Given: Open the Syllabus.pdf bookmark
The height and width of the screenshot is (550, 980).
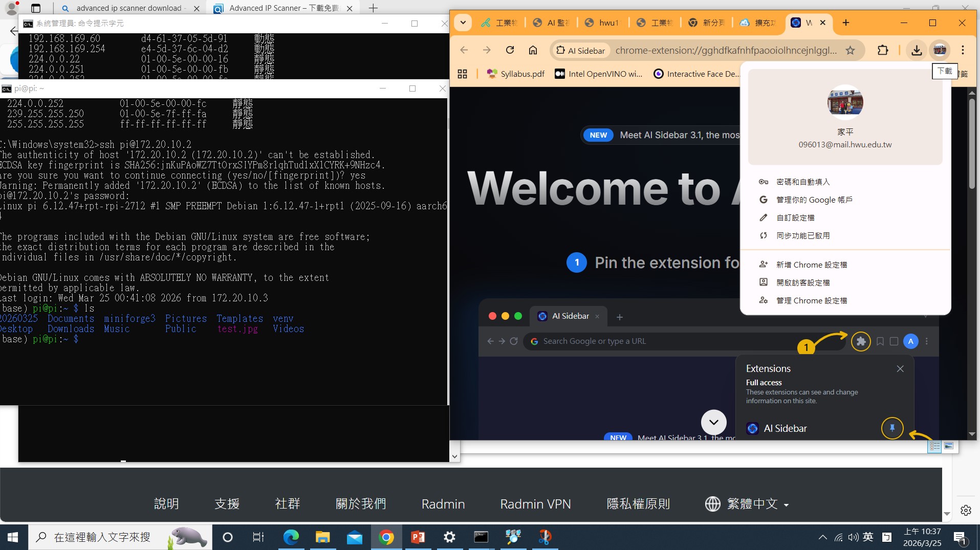Looking at the screenshot, I should pyautogui.click(x=516, y=74).
